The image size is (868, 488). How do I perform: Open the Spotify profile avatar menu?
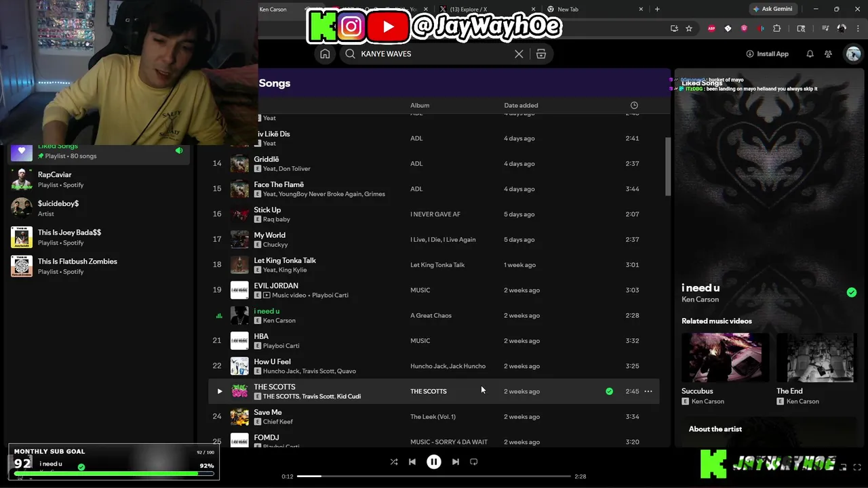pyautogui.click(x=853, y=54)
